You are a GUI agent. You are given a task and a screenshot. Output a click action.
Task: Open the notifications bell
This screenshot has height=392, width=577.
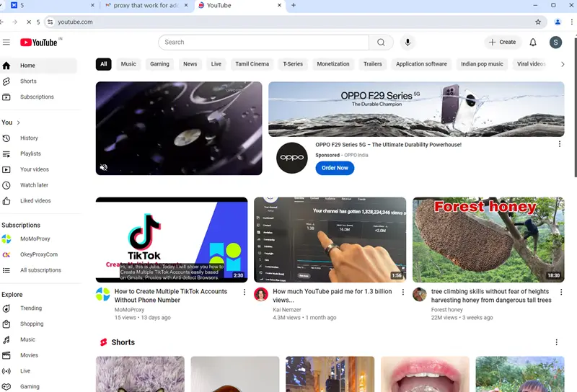[x=533, y=43]
